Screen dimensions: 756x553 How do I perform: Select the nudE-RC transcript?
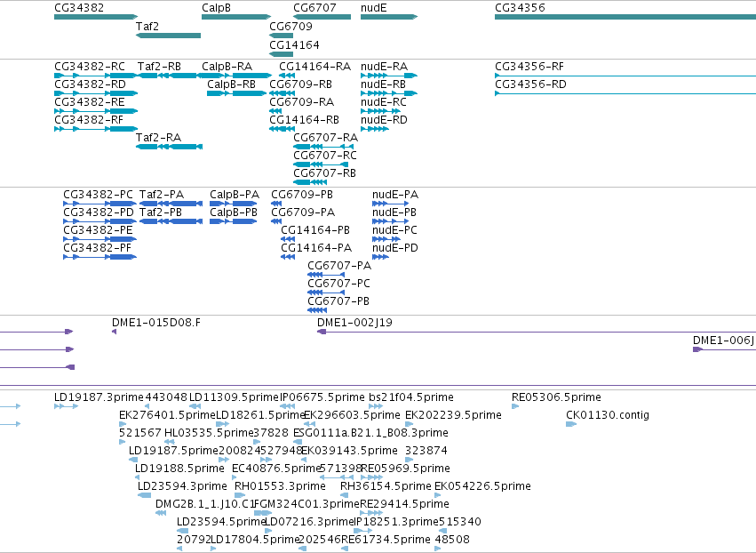pos(383,102)
